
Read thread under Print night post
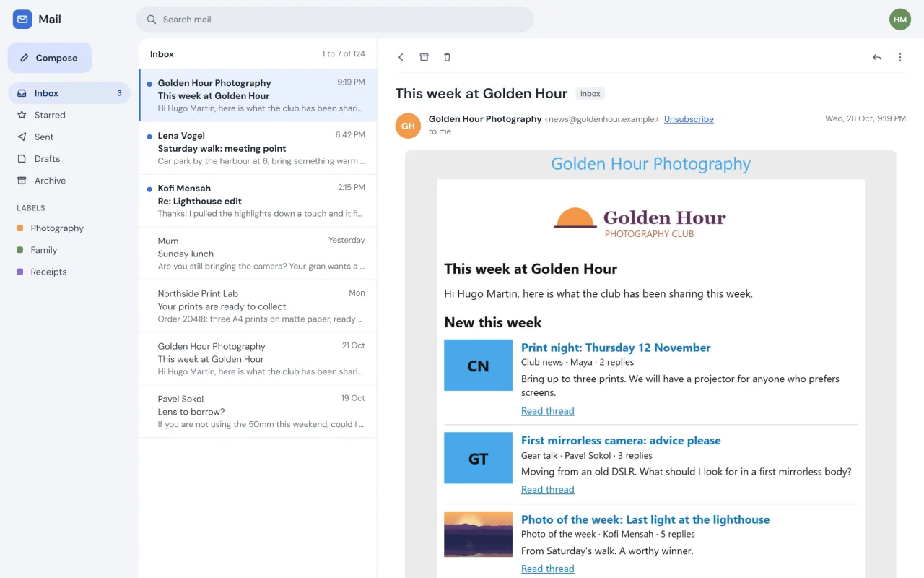click(x=548, y=411)
